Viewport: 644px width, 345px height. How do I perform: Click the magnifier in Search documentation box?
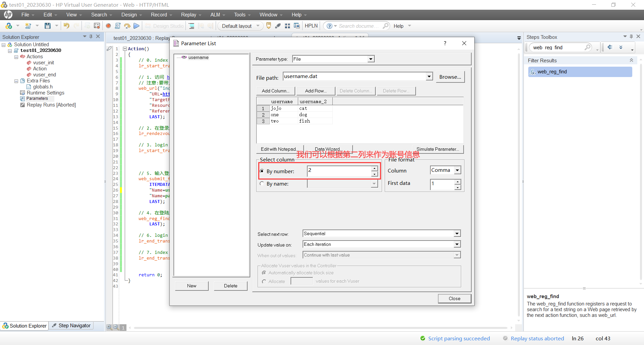point(386,26)
